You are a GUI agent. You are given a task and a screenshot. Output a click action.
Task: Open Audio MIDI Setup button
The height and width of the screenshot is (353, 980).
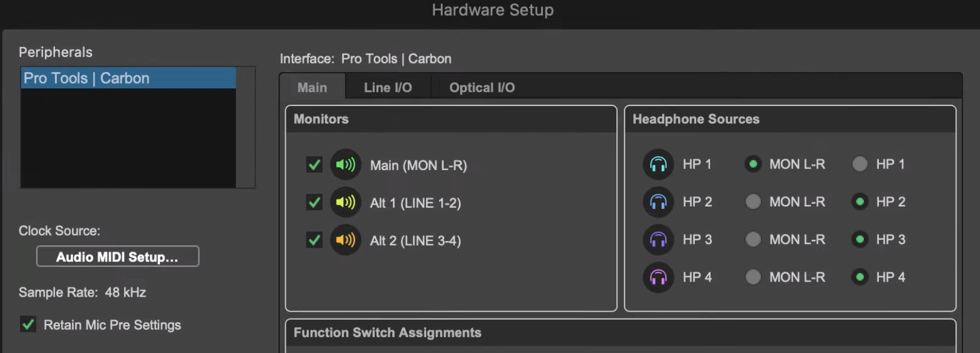(x=117, y=257)
